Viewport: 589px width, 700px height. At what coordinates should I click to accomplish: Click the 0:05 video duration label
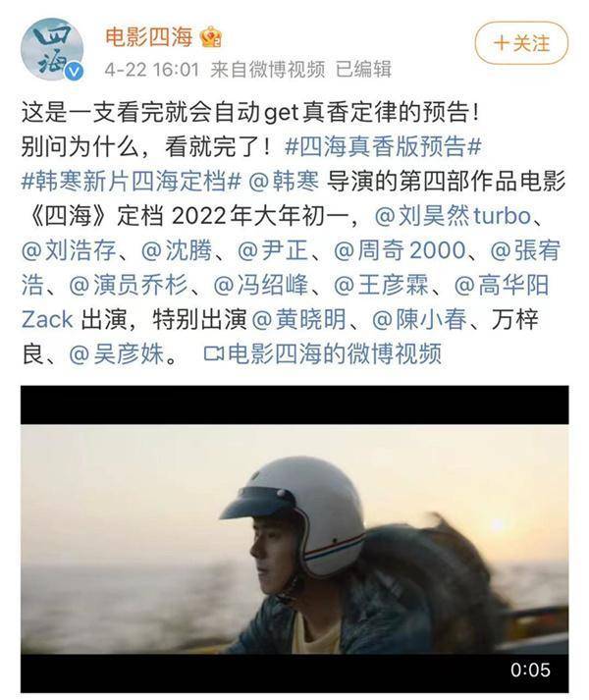click(530, 670)
